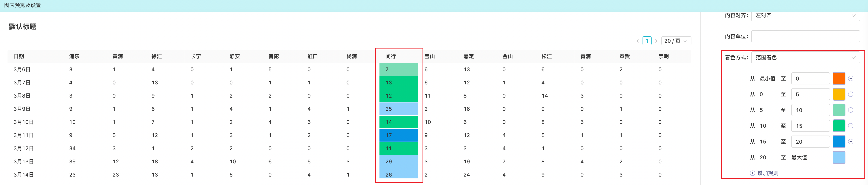Click 嘉定 cell with value 19
Viewport: 868px width, 185px height.
click(467, 161)
